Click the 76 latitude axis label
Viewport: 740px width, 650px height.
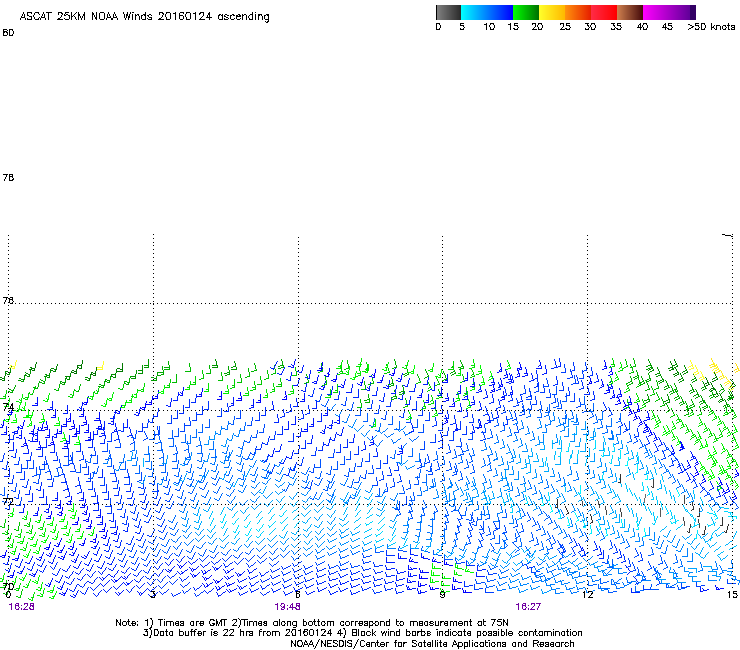8,300
